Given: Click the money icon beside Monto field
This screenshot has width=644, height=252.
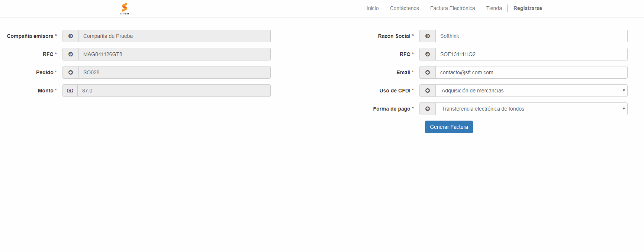Looking at the screenshot, I should coord(70,91).
